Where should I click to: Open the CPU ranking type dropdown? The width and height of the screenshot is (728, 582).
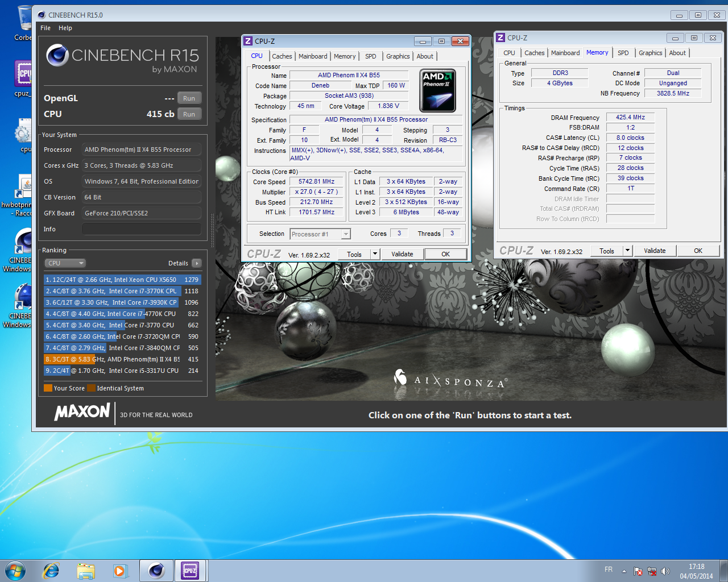(65, 263)
